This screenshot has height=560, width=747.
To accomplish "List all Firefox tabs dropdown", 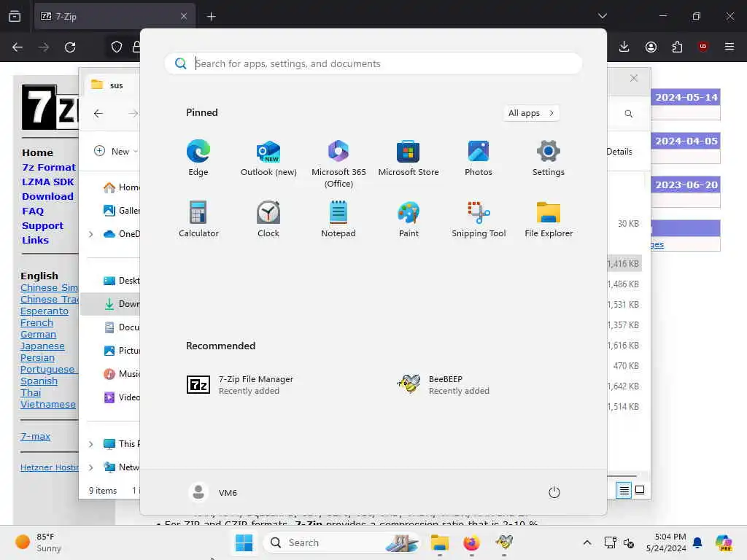I will (x=602, y=16).
